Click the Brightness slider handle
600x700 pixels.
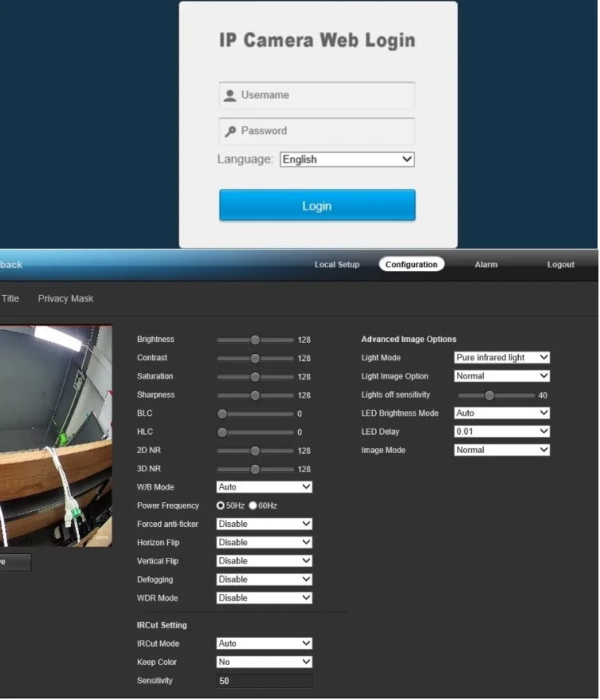(x=255, y=340)
